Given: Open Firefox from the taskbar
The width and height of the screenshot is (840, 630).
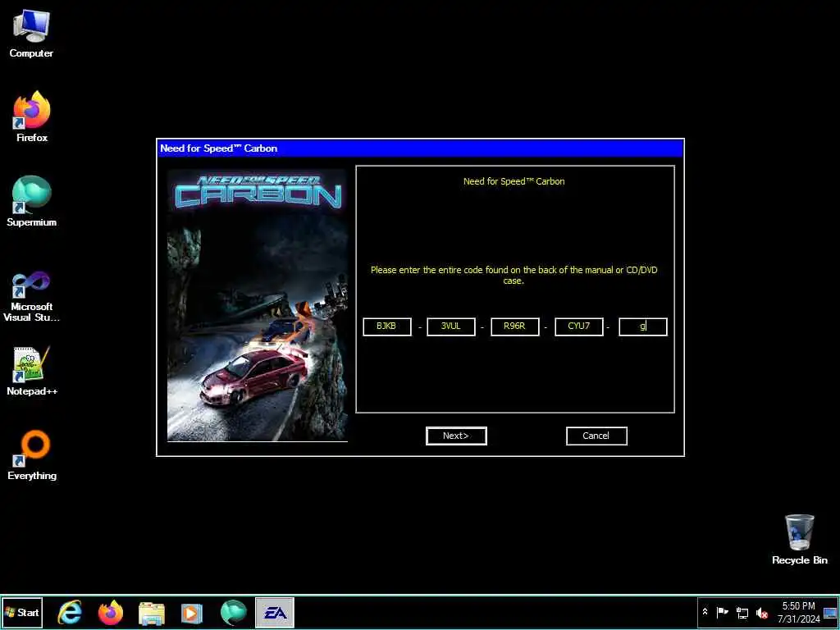Looking at the screenshot, I should (x=111, y=613).
